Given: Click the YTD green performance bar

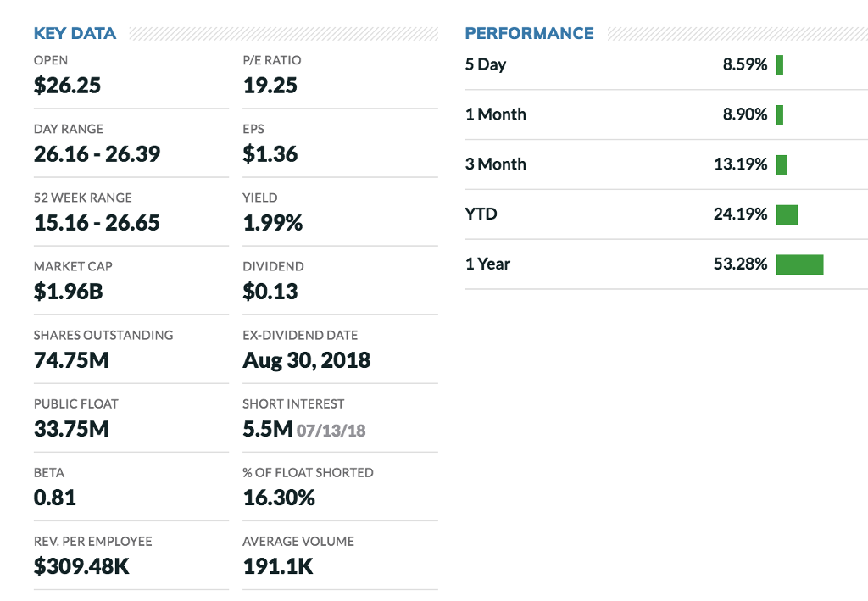Looking at the screenshot, I should coord(787,215).
